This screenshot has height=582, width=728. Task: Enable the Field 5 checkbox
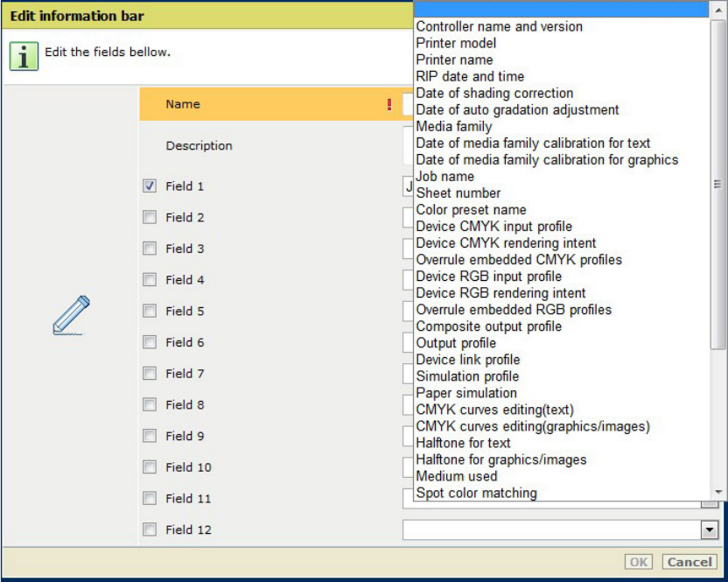[x=150, y=311]
